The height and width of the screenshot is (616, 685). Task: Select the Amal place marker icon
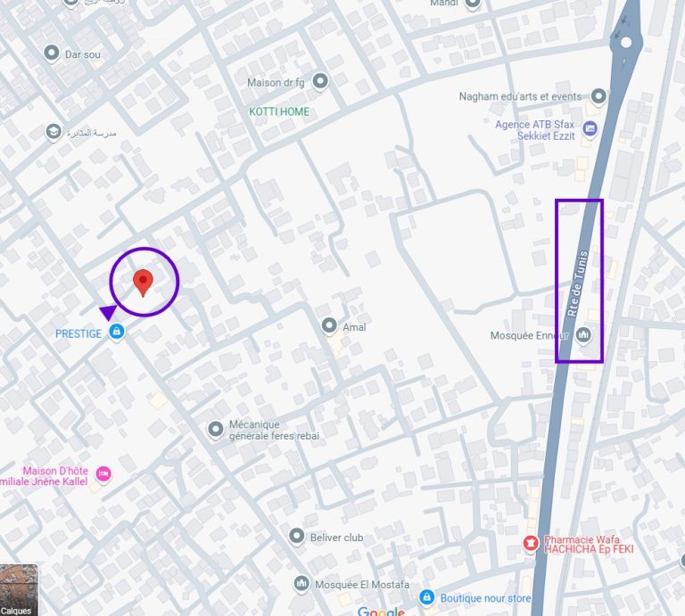click(x=329, y=325)
